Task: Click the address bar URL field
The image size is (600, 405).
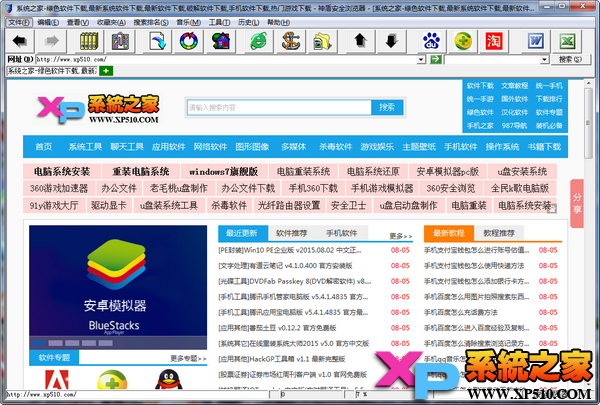Action: (226, 59)
